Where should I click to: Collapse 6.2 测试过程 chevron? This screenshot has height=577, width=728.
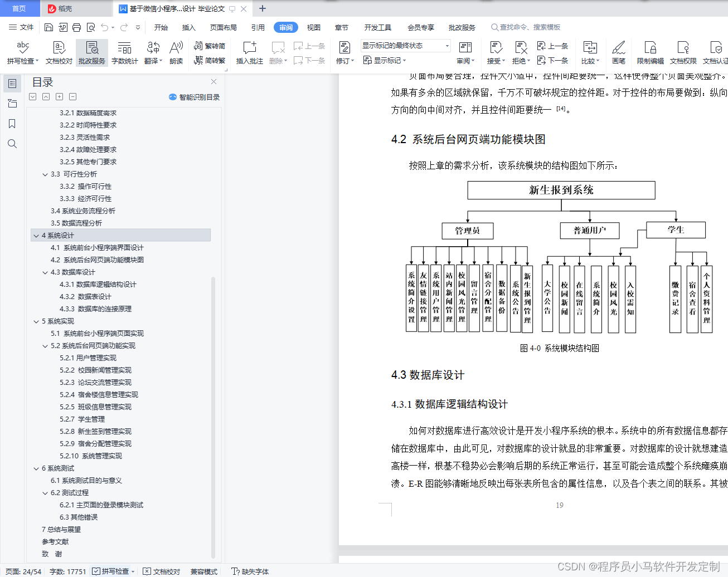tap(45, 493)
